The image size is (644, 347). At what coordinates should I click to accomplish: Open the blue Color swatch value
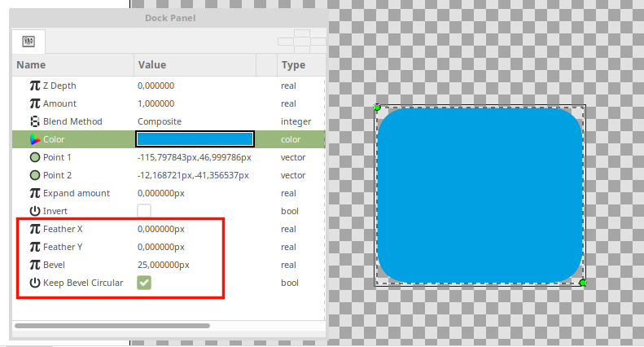tap(195, 139)
